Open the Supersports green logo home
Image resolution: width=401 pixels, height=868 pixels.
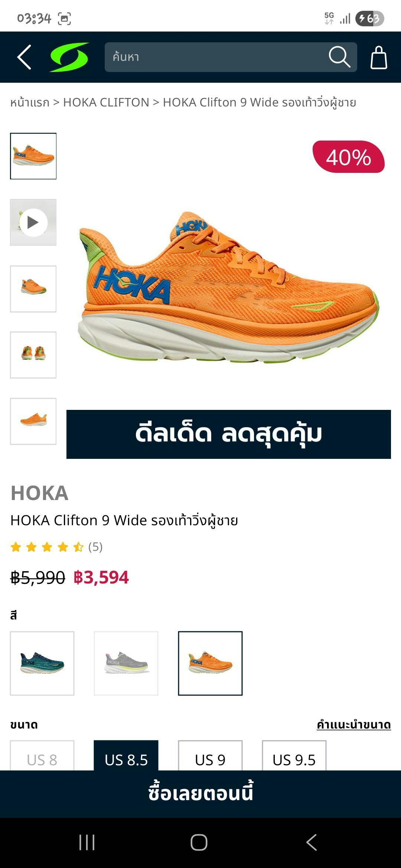pos(69,57)
